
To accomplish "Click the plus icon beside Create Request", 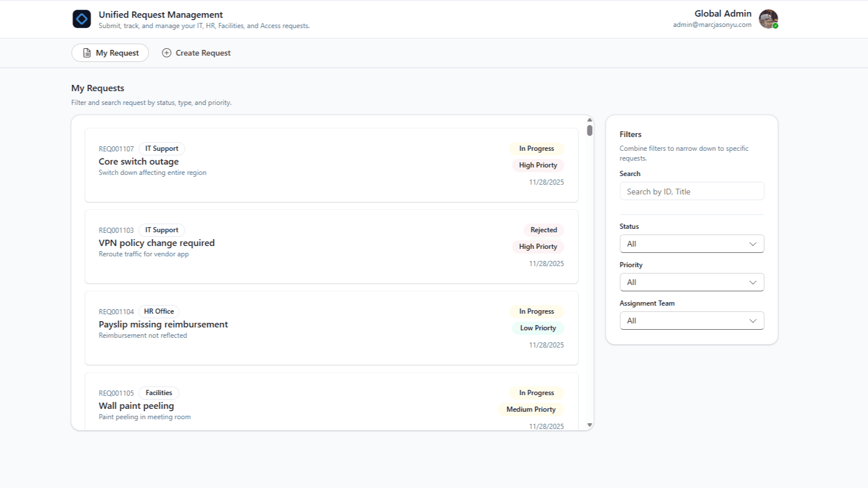I will [x=166, y=53].
